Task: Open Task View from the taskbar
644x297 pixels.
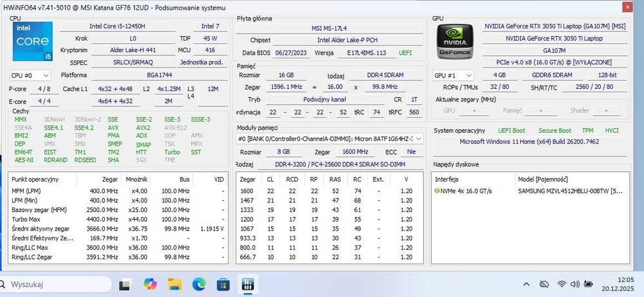Action: [x=126, y=284]
